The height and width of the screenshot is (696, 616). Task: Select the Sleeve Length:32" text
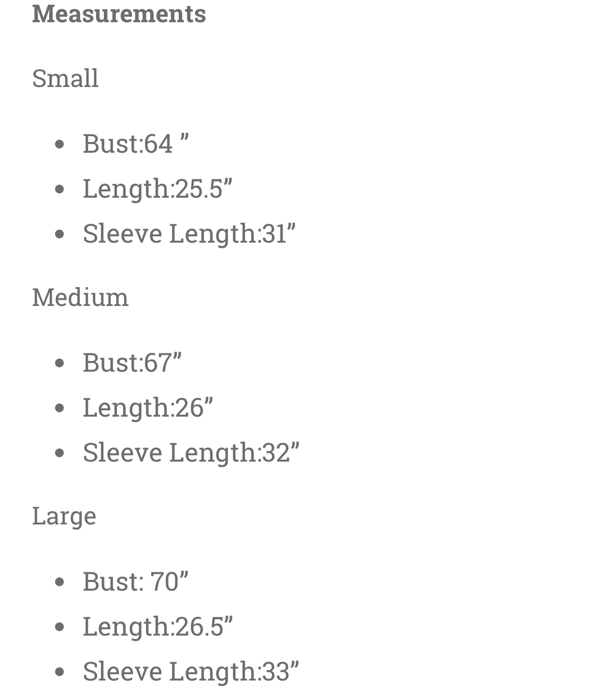click(191, 452)
